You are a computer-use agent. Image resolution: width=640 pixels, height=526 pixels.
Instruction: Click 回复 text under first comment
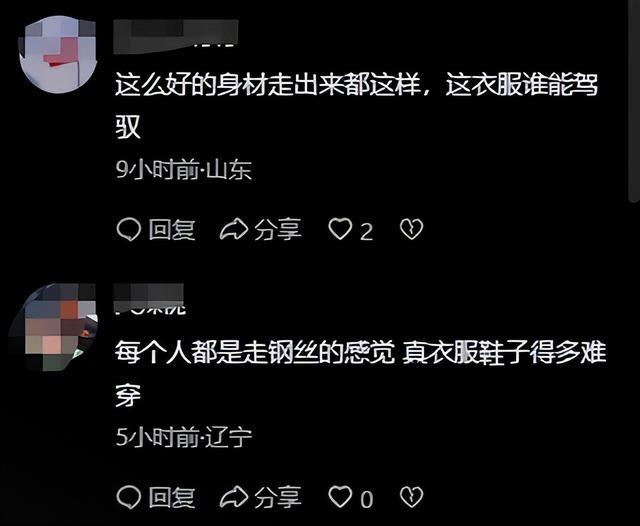171,229
